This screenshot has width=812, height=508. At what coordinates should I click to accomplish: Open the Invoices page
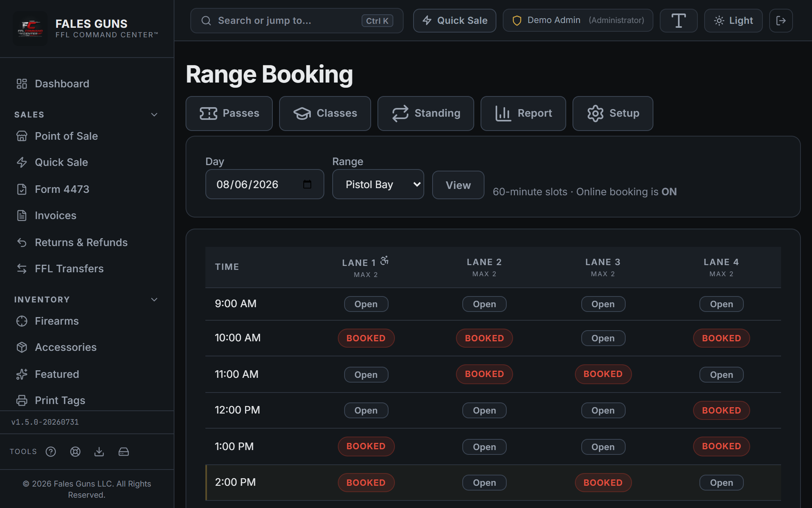(x=87, y=216)
